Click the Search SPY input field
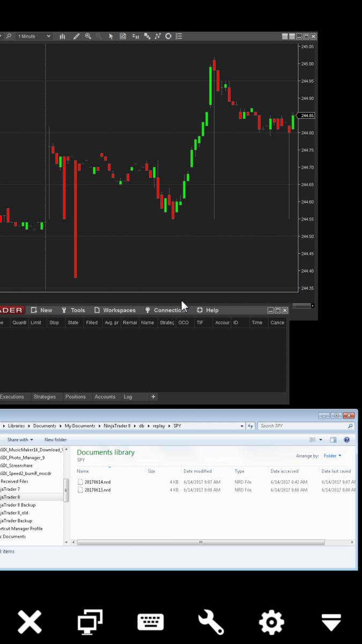This screenshot has height=644, width=362. coord(306,426)
